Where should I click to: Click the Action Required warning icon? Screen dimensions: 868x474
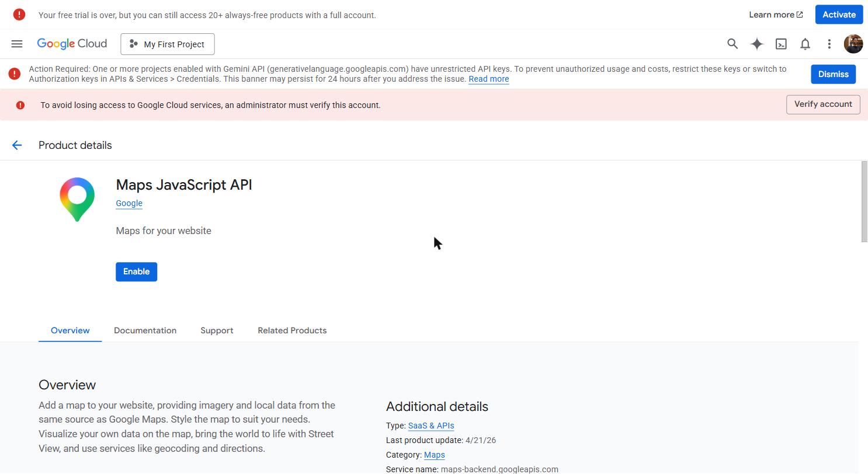click(x=15, y=74)
